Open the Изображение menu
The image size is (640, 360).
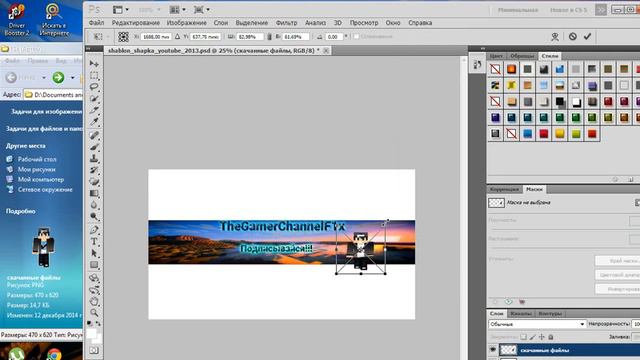pyautogui.click(x=187, y=23)
